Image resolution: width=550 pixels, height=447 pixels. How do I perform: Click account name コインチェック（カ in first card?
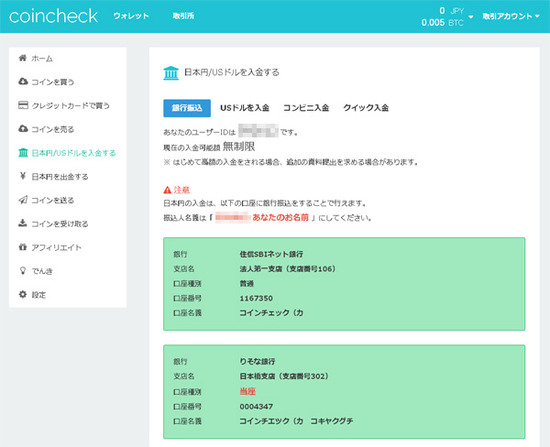(x=271, y=313)
